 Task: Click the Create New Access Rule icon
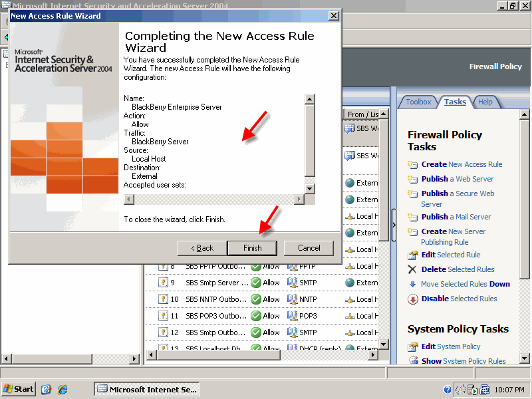[412, 164]
